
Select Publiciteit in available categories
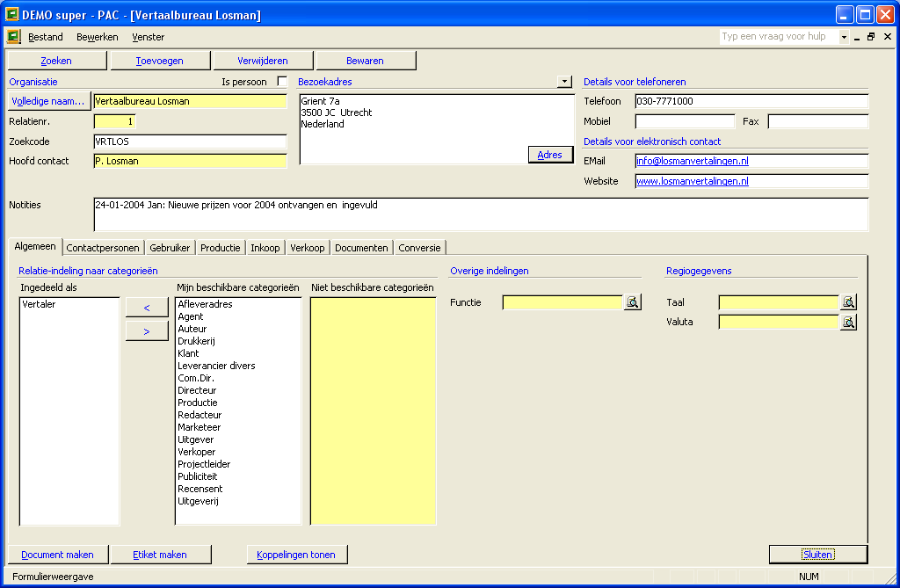(237, 476)
